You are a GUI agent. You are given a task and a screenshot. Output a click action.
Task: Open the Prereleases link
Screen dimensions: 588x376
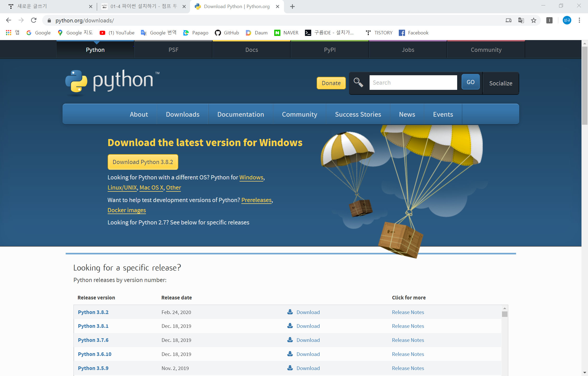[x=256, y=200]
